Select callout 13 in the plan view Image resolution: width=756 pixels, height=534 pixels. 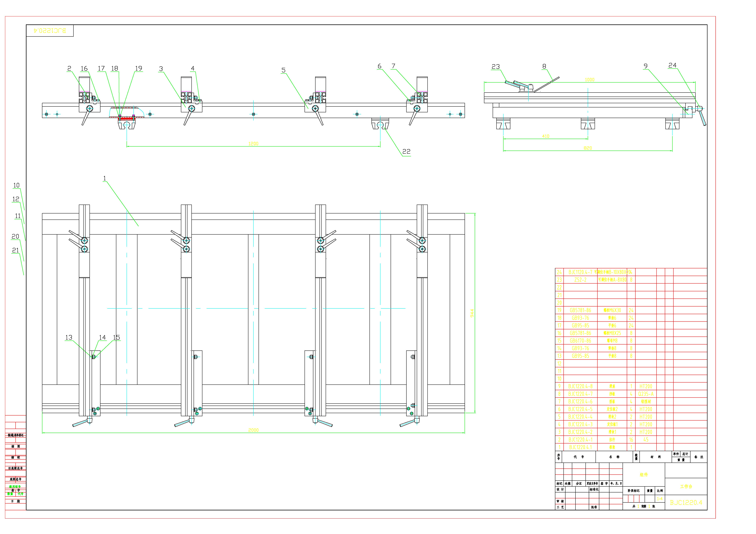click(x=69, y=337)
